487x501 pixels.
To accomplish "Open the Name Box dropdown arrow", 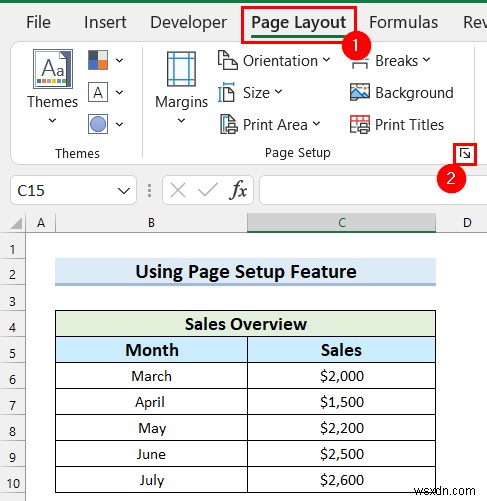I will [x=124, y=191].
